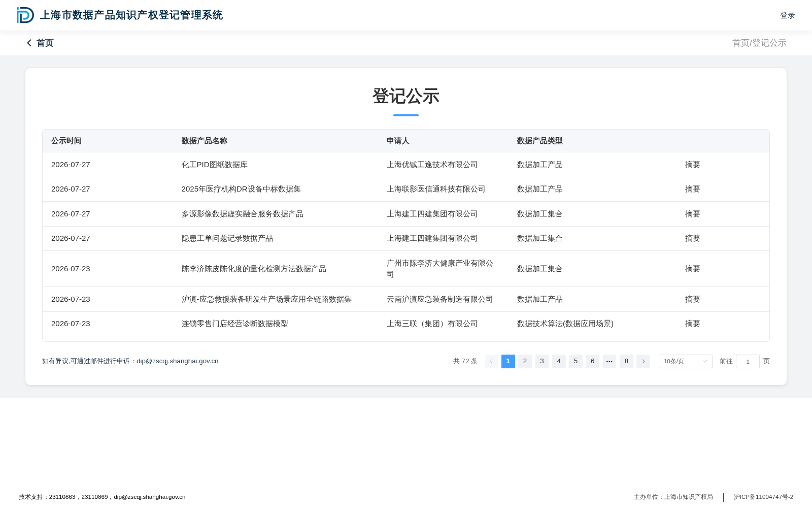Screen dimensions: 812x508
Task: Click product name 隐患工单问题记录数据产品
Action: 227,238
